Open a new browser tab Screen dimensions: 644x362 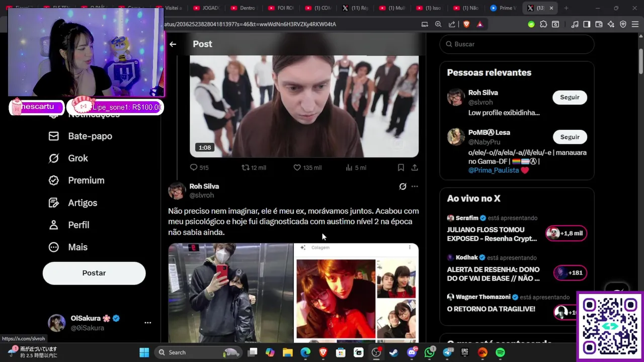click(566, 8)
